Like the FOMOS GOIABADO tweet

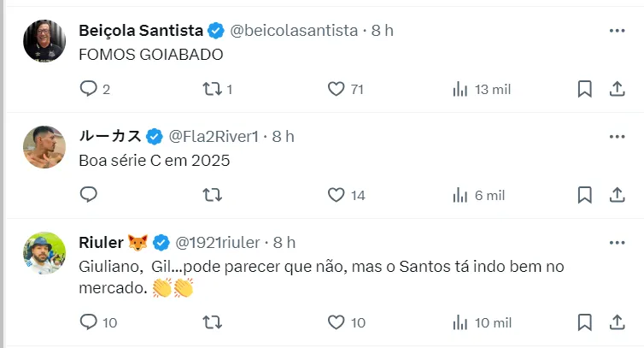[337, 88]
